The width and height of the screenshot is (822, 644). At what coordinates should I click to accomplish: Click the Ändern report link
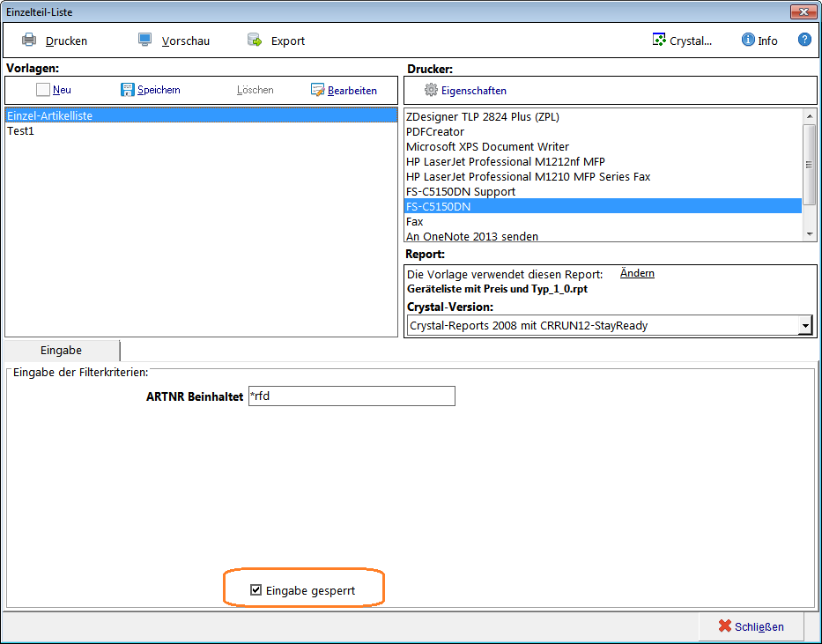point(637,273)
